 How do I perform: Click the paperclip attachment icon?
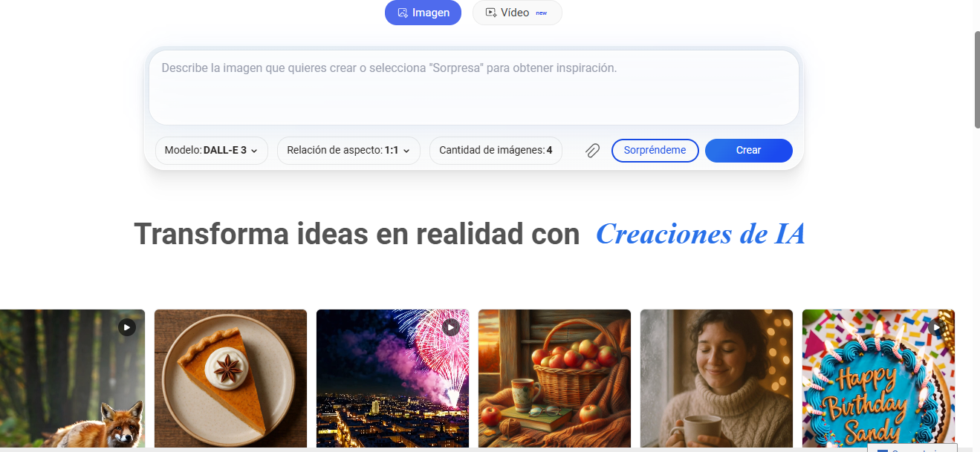coord(592,151)
